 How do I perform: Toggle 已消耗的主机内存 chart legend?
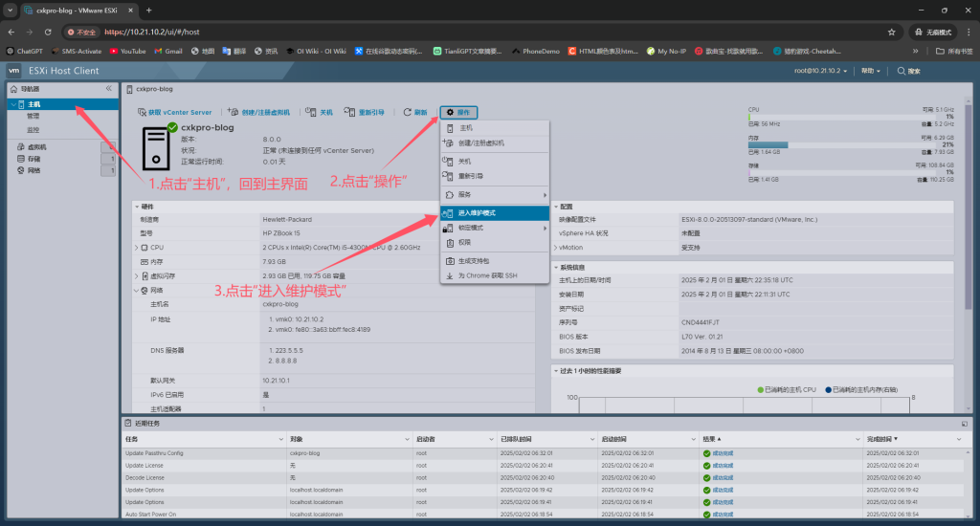pos(861,390)
